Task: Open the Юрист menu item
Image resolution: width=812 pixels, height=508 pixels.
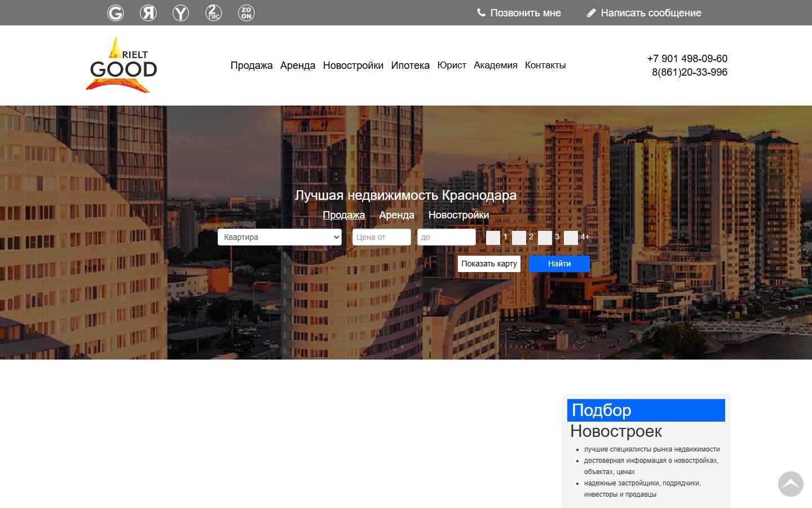Action: point(452,65)
